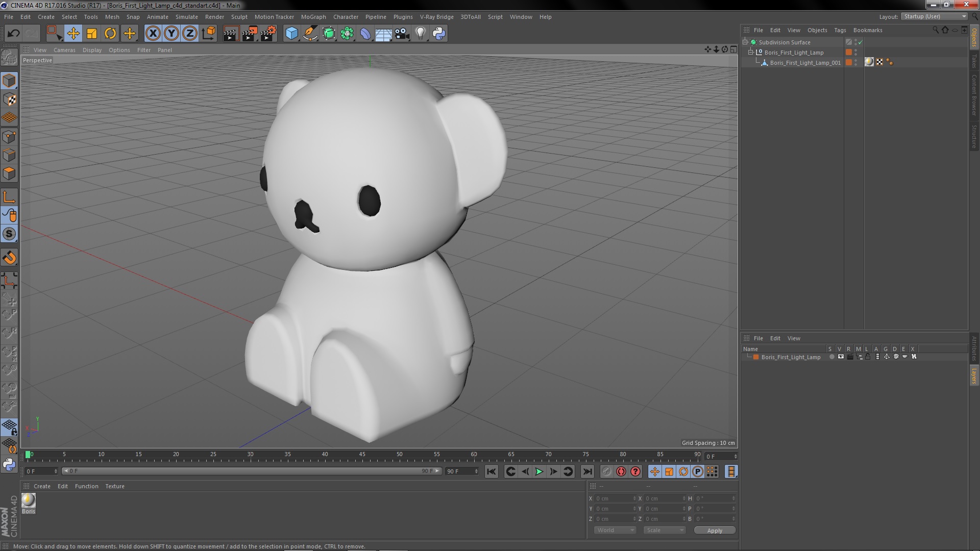Click the Render to Picture Viewer icon
This screenshot has height=551, width=980.
pyautogui.click(x=250, y=34)
